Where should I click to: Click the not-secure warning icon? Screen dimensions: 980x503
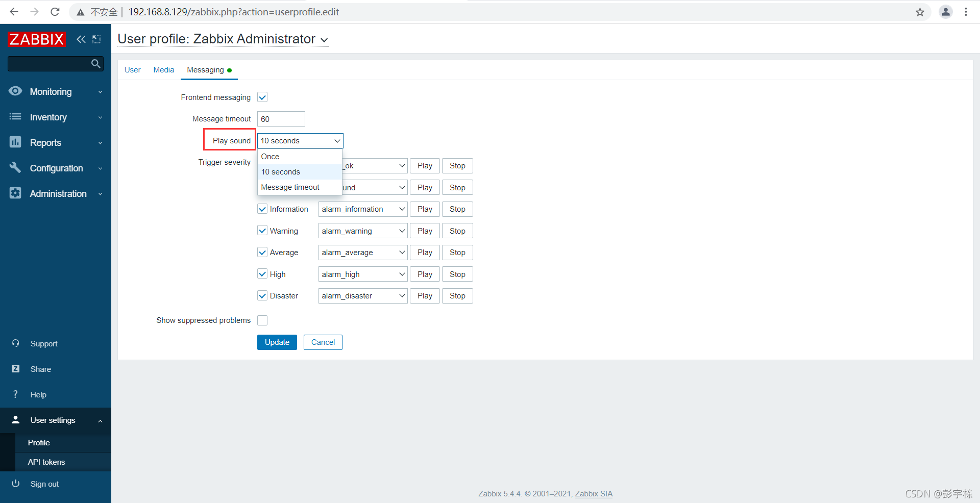coord(81,12)
